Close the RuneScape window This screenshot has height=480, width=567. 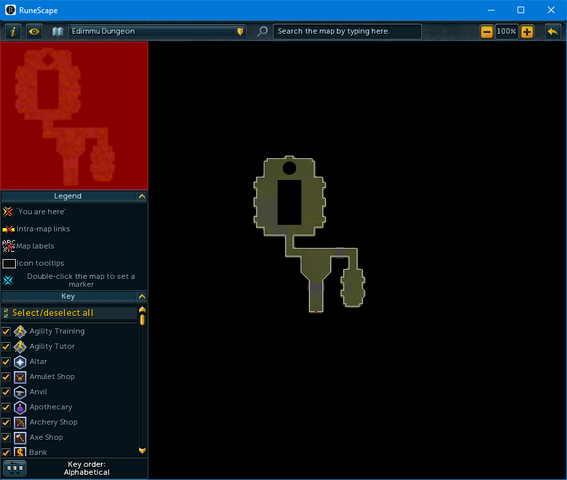(x=551, y=10)
